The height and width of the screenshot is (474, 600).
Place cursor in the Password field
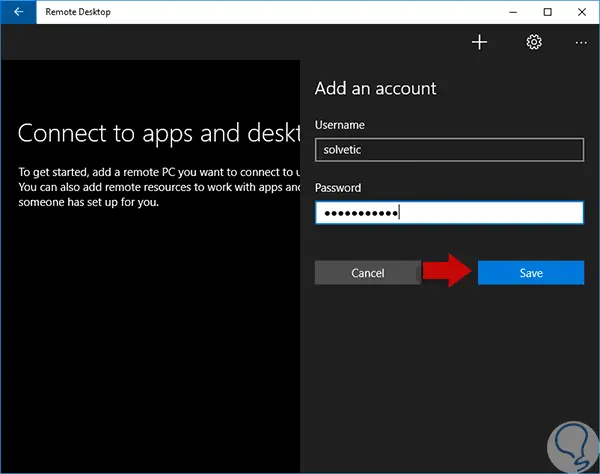click(x=449, y=212)
